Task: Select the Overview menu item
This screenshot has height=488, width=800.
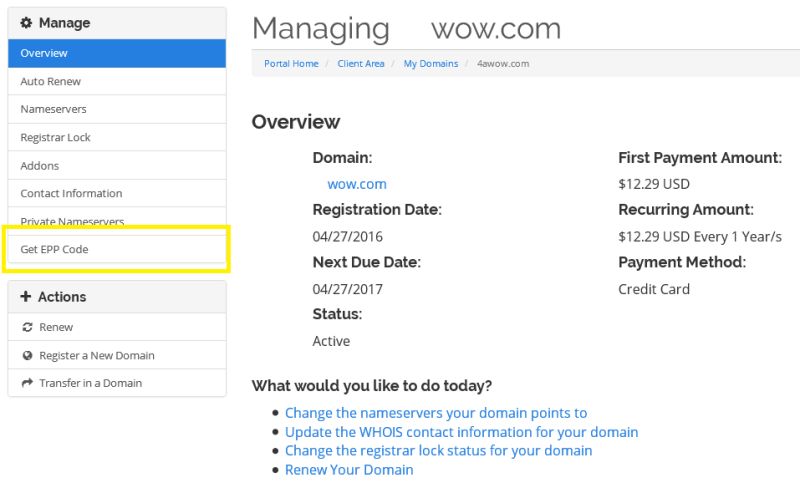Action: click(x=117, y=53)
